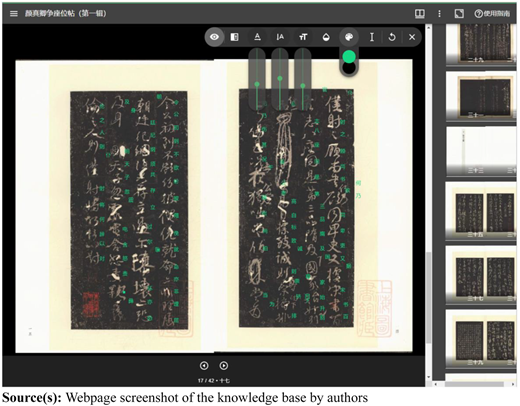This screenshot has height=406, width=520.
Task: Go to the previous page with left arrow
Action: (x=204, y=366)
